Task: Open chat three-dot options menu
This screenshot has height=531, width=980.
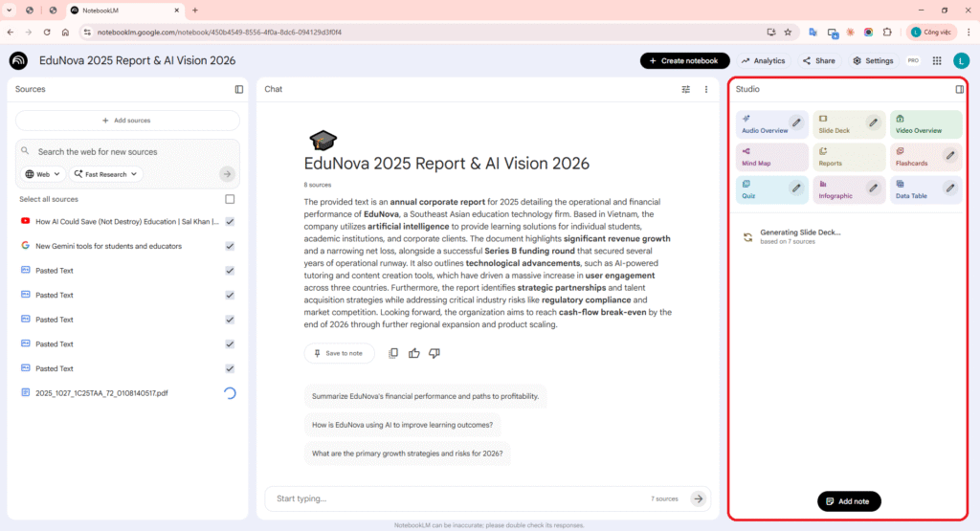Action: click(706, 89)
